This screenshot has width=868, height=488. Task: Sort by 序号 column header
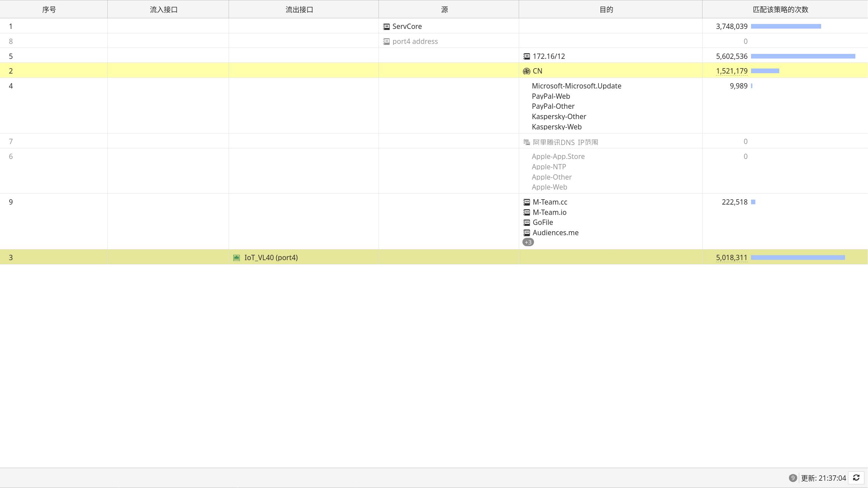(49, 9)
